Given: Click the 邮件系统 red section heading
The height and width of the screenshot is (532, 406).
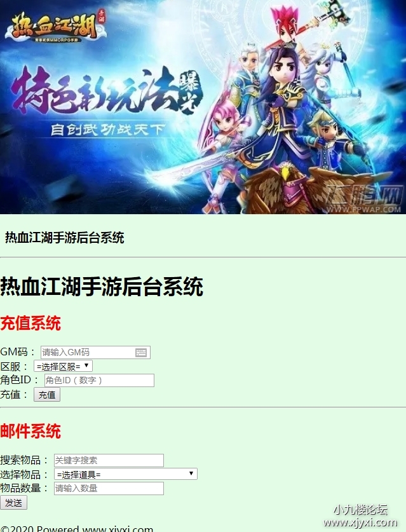Looking at the screenshot, I should [x=30, y=431].
